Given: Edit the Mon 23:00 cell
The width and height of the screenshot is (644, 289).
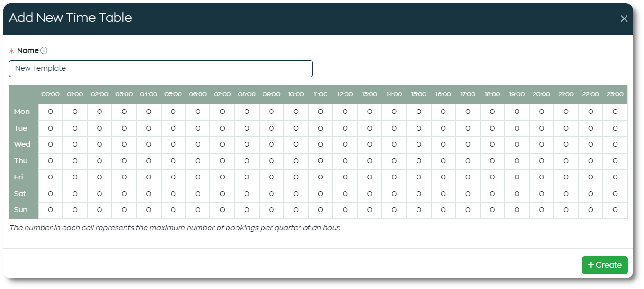Looking at the screenshot, I should [x=615, y=112].
